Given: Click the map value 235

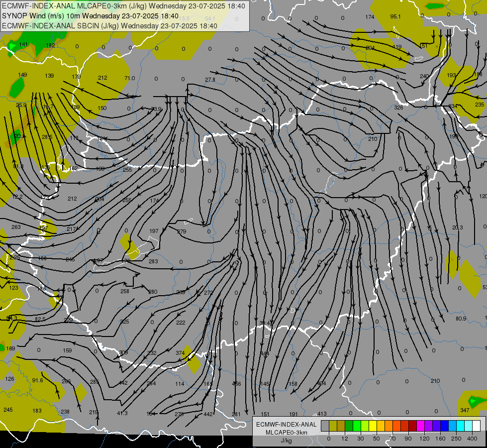Looking at the screenshot, I should tap(480, 105).
